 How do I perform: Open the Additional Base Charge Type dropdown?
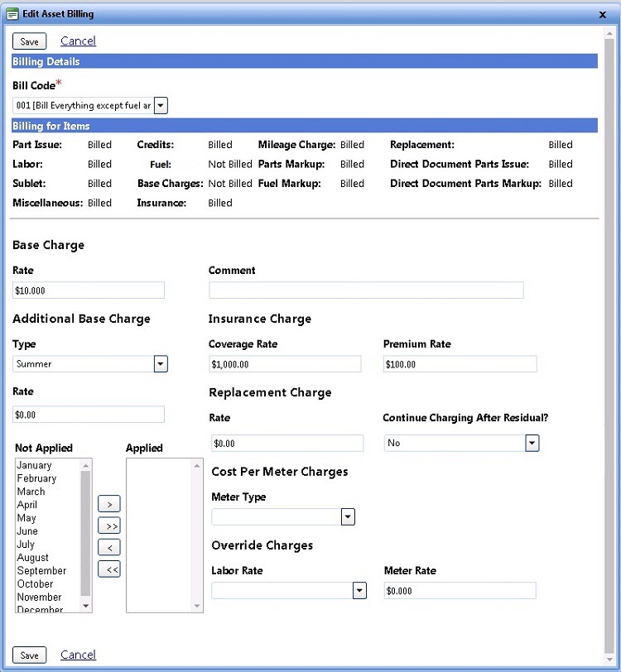pyautogui.click(x=161, y=364)
